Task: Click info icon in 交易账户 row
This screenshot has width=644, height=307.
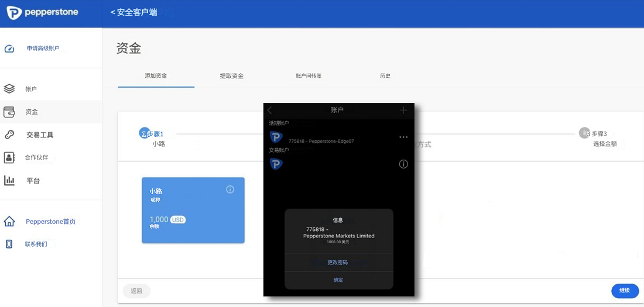Action: tap(404, 164)
